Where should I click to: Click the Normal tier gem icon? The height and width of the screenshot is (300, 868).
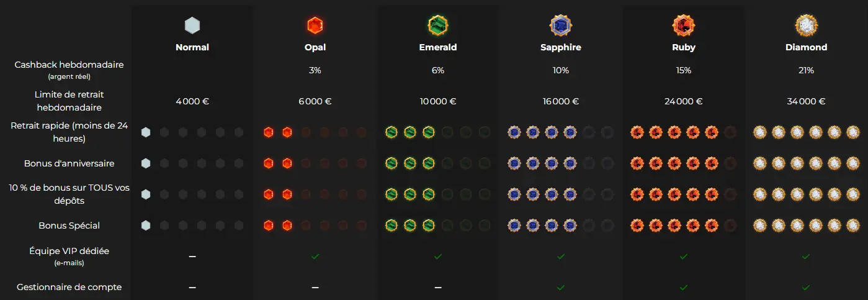(192, 25)
